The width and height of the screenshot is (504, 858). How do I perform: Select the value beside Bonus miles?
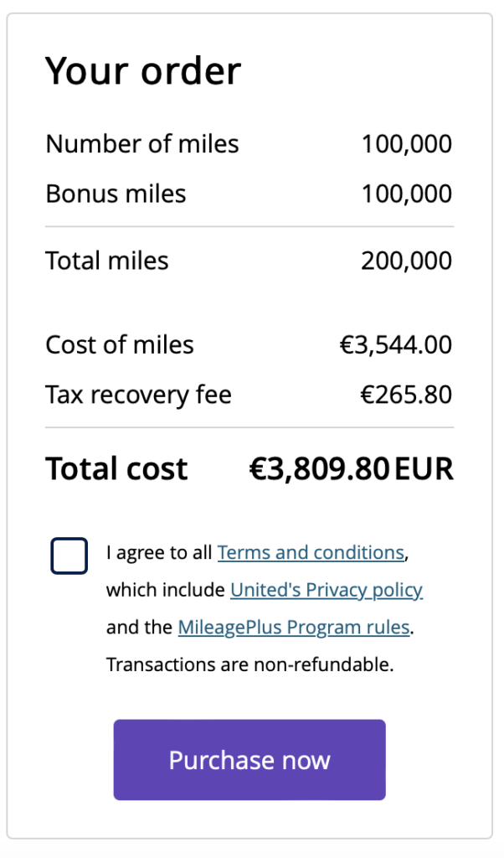(406, 194)
